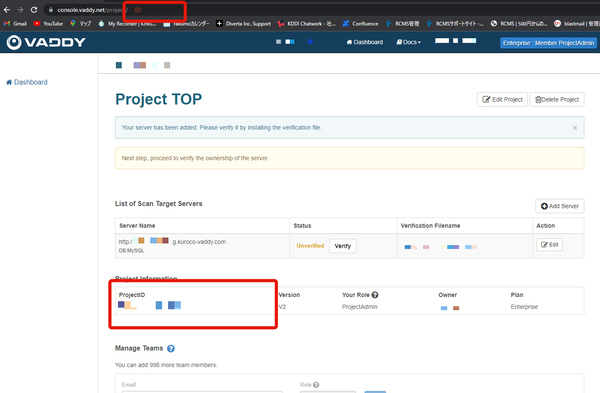Click the Server Name column header

[x=137, y=226]
